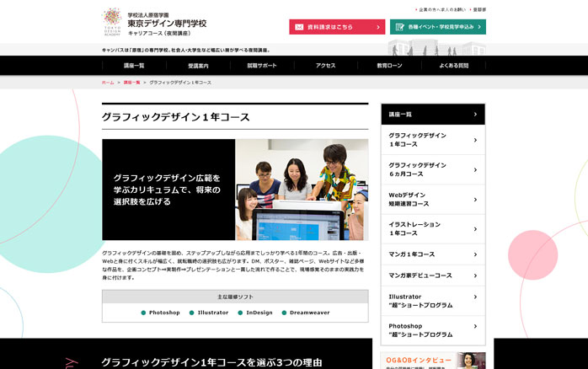Open マンガ家デビューコース in the sidebar

[x=433, y=275]
